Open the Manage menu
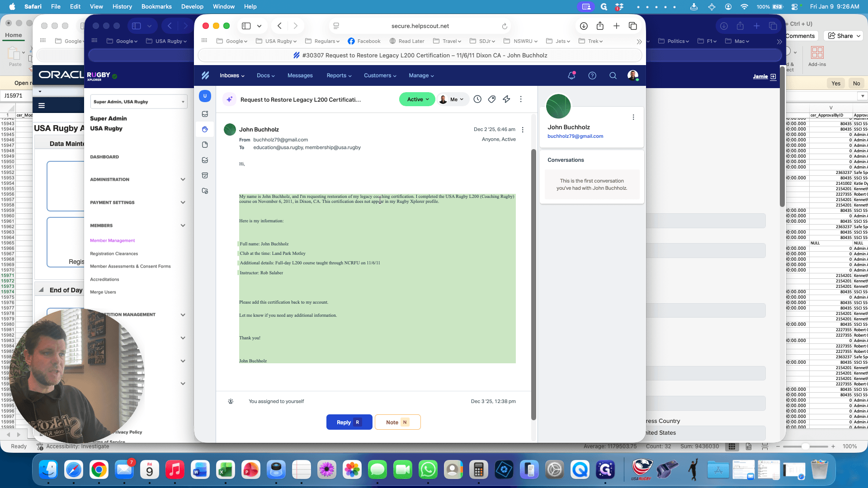This screenshot has width=868, height=488. pos(421,75)
